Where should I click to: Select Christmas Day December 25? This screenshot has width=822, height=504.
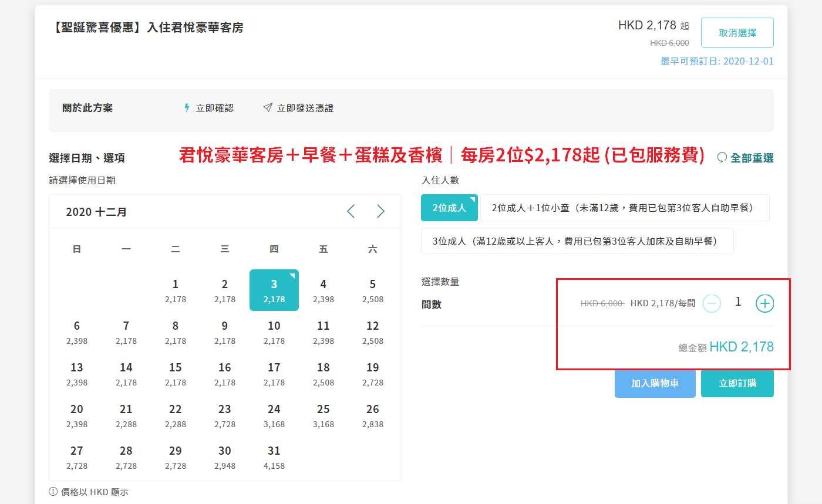click(x=324, y=415)
